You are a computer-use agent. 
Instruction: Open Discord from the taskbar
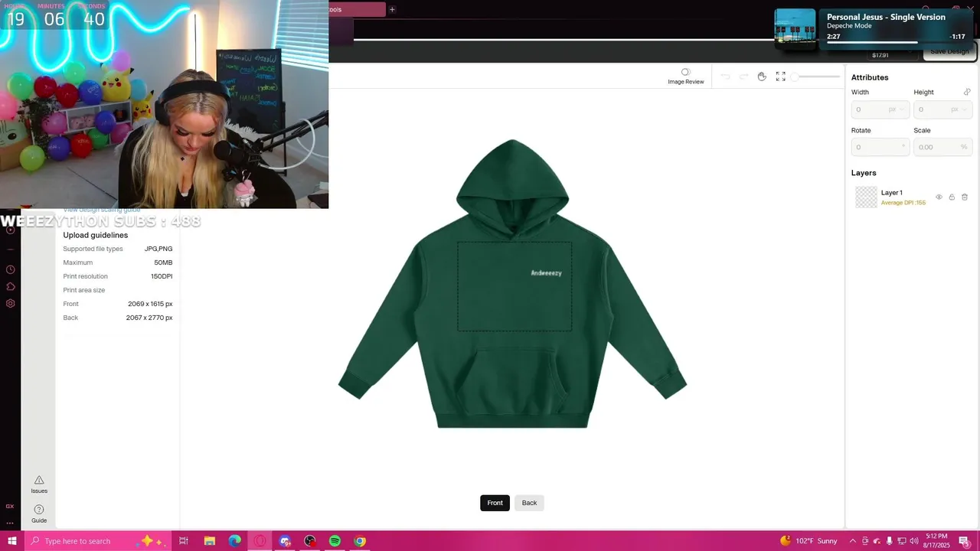point(285,541)
